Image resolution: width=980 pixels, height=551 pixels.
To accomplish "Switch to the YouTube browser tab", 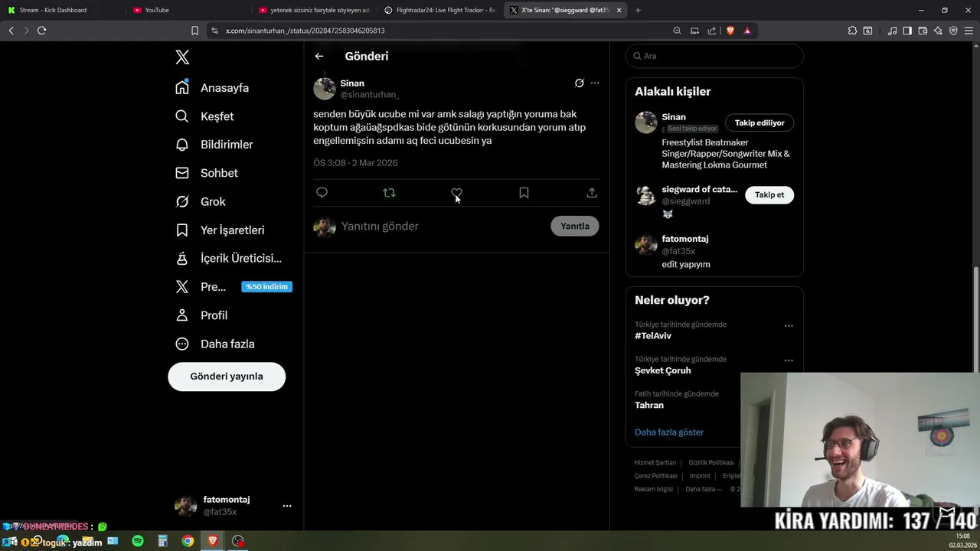I will click(188, 10).
